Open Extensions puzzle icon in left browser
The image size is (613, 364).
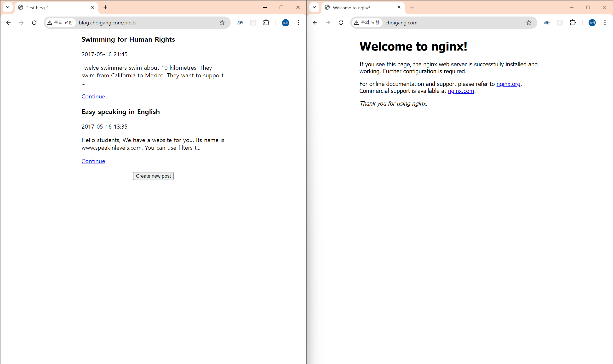[266, 23]
